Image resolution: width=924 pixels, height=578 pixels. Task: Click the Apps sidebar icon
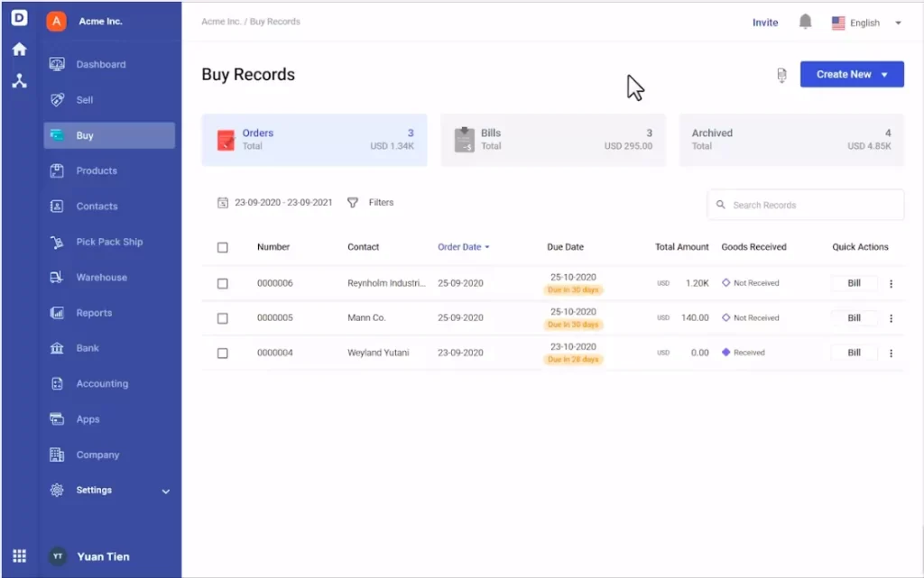(57, 419)
